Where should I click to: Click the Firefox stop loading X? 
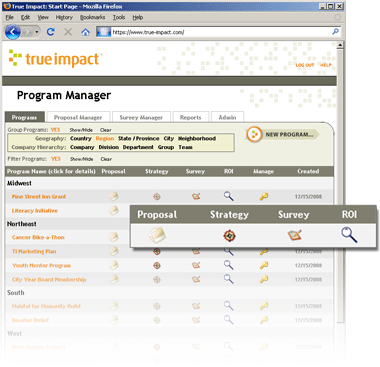(x=68, y=32)
